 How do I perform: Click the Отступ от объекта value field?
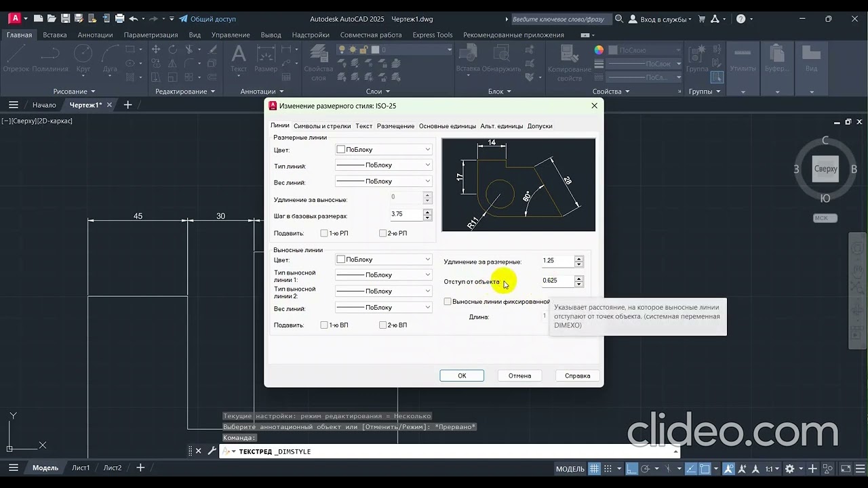(x=557, y=281)
